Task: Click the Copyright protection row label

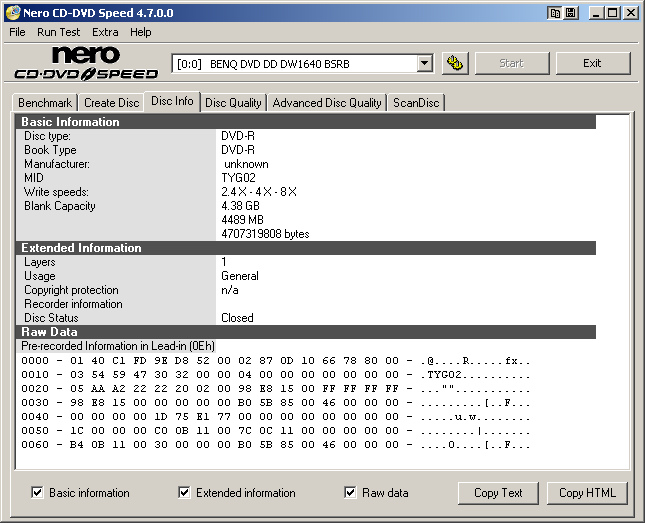Action: coord(71,290)
